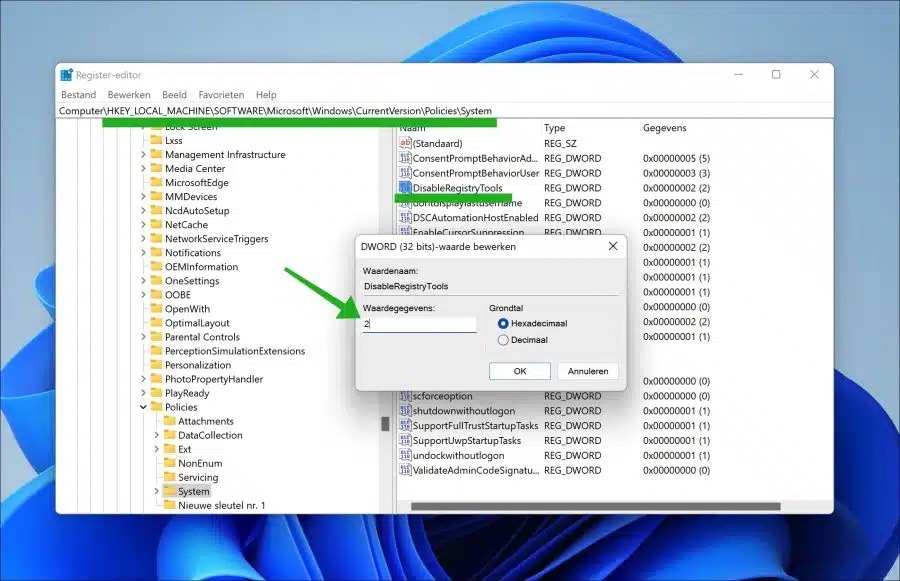This screenshot has width=900, height=581.
Task: Click the DSCAutomationHostEnabled DWORD icon
Action: (x=405, y=218)
